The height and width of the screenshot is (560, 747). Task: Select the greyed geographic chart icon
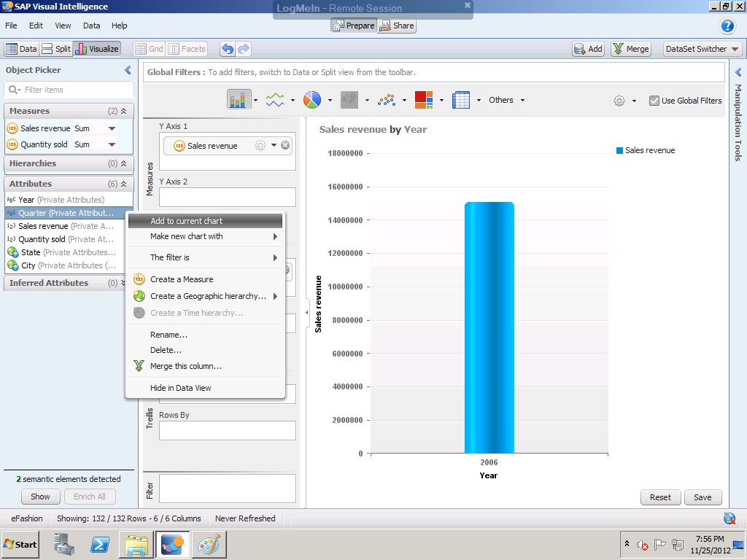(x=349, y=100)
